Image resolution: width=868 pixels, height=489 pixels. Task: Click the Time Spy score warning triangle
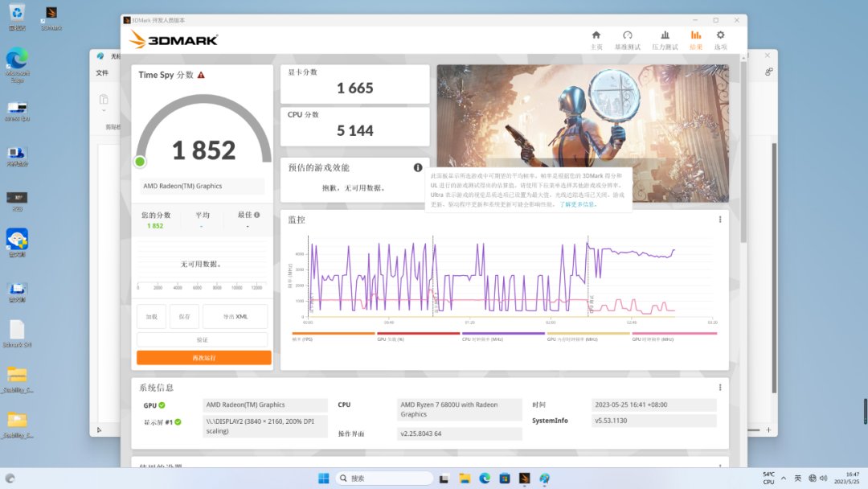(201, 75)
